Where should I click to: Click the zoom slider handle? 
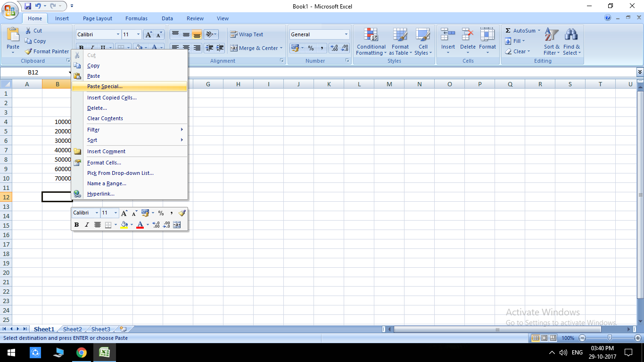(x=610, y=338)
